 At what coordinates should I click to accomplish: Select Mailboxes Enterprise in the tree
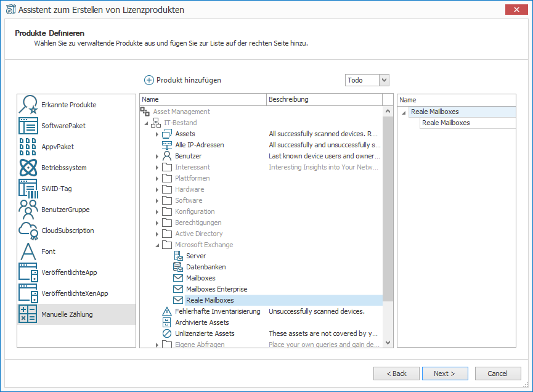click(x=216, y=289)
